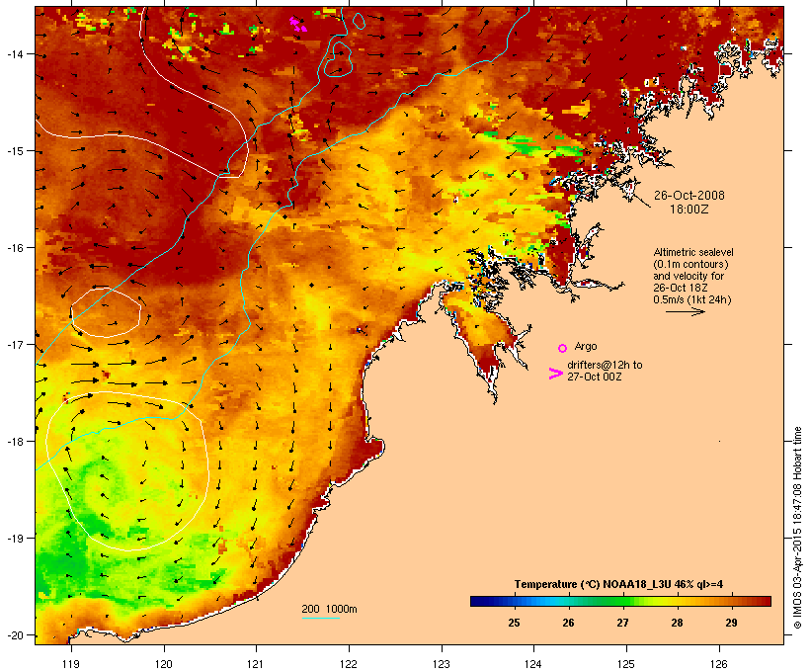810x672 pixels.
Task: Click the longitude axis label 124
Action: [533, 664]
